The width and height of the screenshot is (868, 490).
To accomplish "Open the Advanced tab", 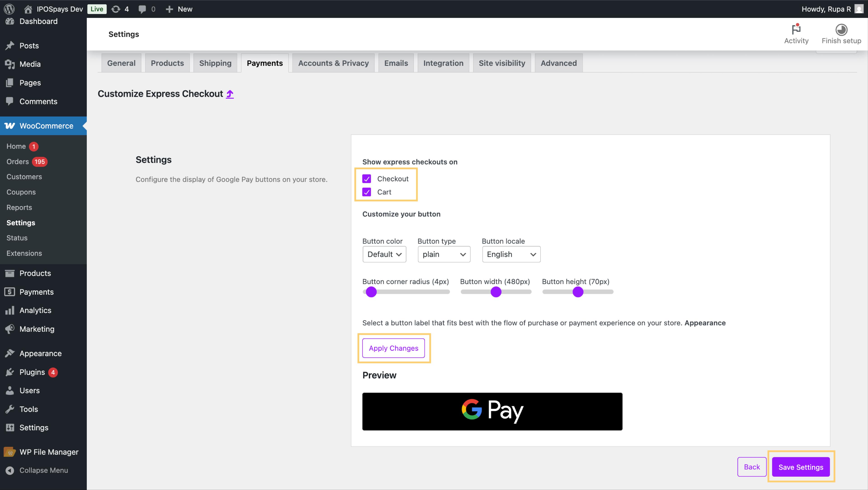I will pos(559,63).
